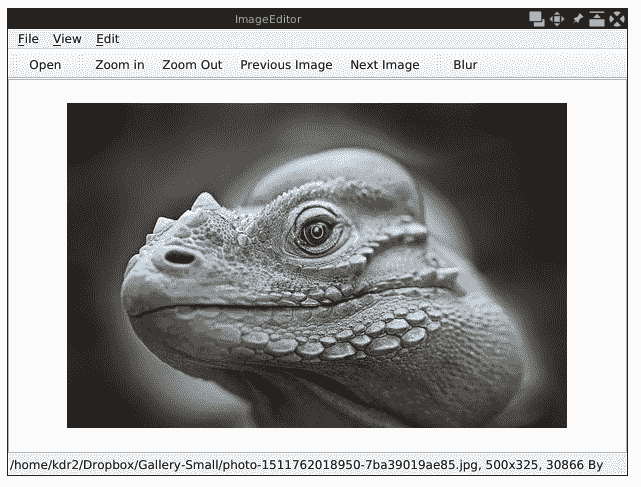Image resolution: width=641 pixels, height=487 pixels.
Task: Open the View menu
Action: point(67,39)
